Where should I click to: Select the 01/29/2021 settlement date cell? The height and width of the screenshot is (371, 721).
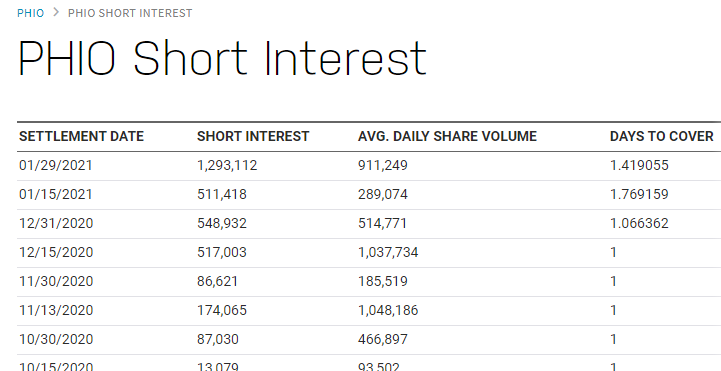(x=56, y=166)
